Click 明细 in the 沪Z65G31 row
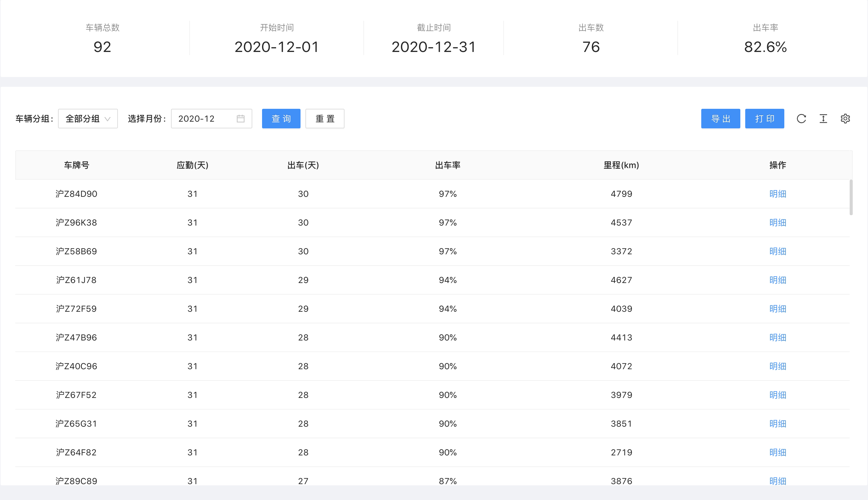 click(x=777, y=424)
